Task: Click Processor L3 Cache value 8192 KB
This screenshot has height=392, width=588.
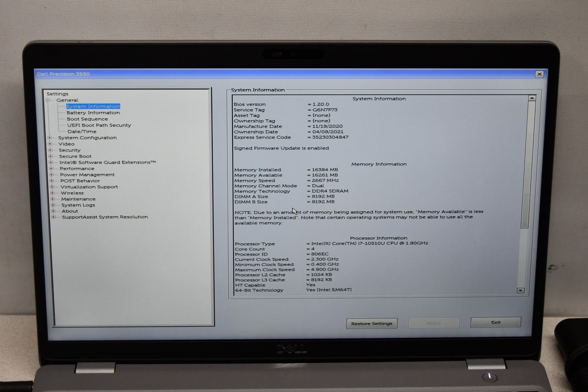Action: click(x=321, y=280)
